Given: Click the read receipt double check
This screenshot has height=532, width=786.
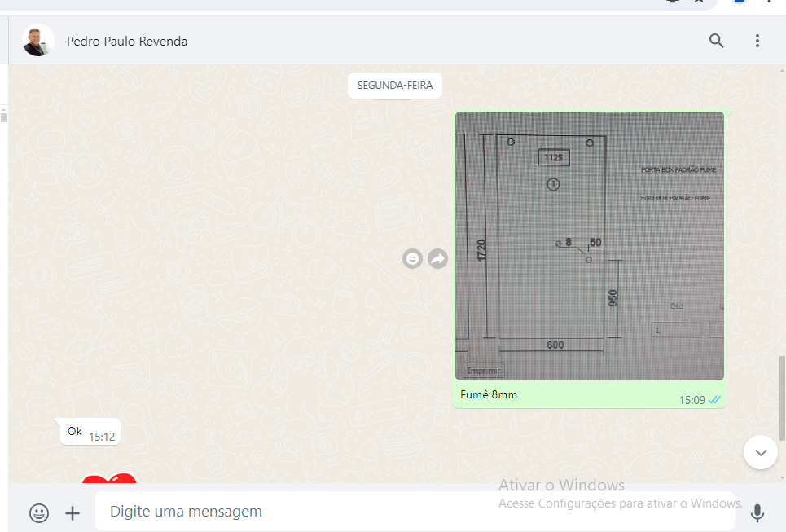Looking at the screenshot, I should [714, 400].
